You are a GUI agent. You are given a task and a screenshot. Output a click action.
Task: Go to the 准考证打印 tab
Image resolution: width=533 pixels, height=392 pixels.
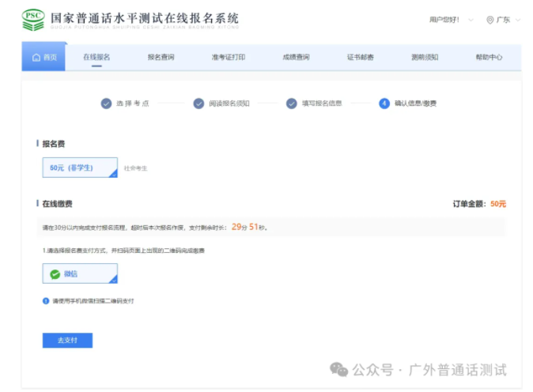coord(228,58)
